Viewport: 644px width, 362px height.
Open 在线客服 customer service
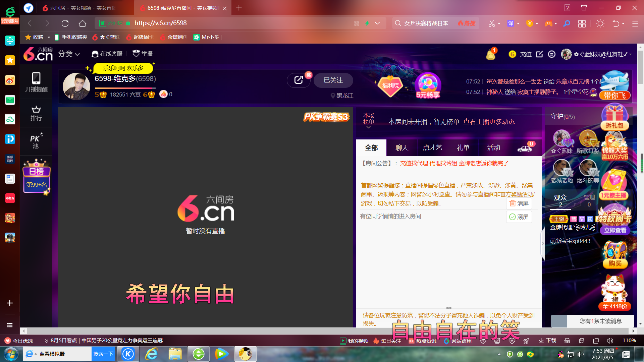(107, 54)
